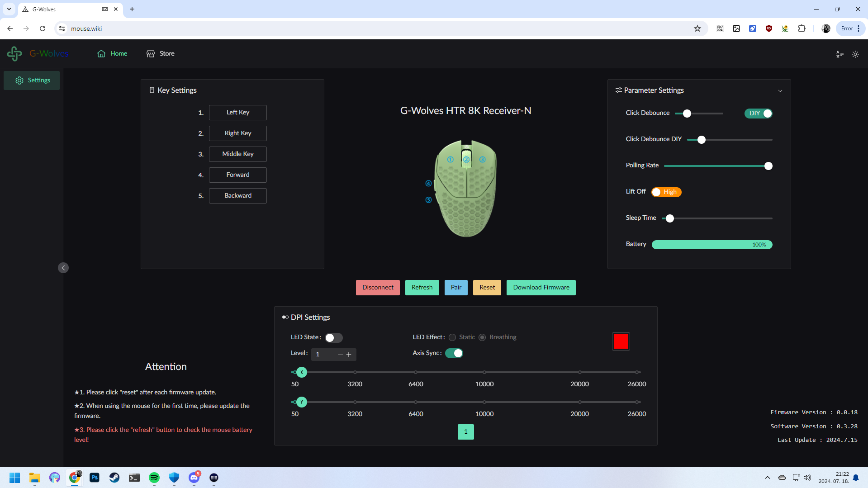Select the Backward key assignment button

click(x=238, y=196)
